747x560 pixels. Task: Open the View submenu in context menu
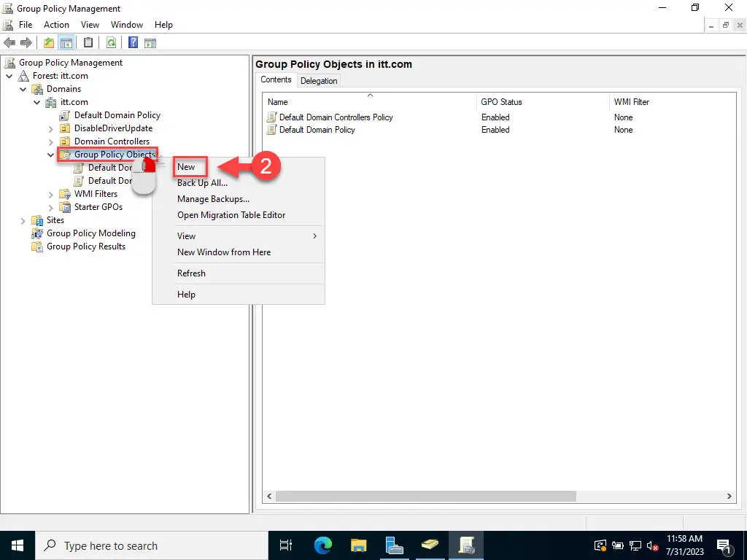tap(239, 236)
